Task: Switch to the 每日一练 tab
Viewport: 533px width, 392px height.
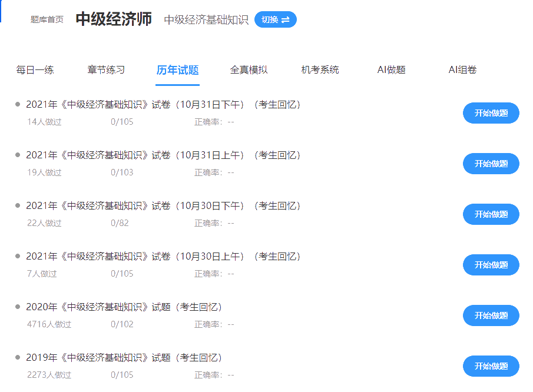Action: click(x=34, y=69)
